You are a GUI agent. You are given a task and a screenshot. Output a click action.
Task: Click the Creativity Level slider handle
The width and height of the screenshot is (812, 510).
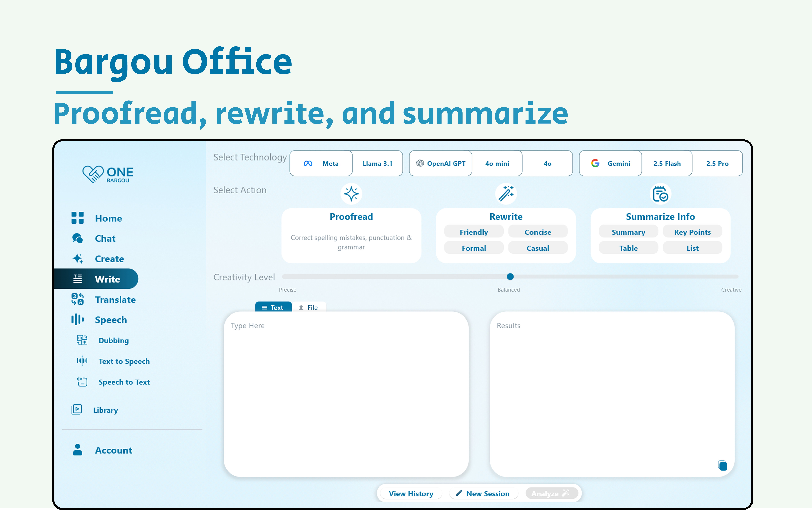tap(510, 277)
